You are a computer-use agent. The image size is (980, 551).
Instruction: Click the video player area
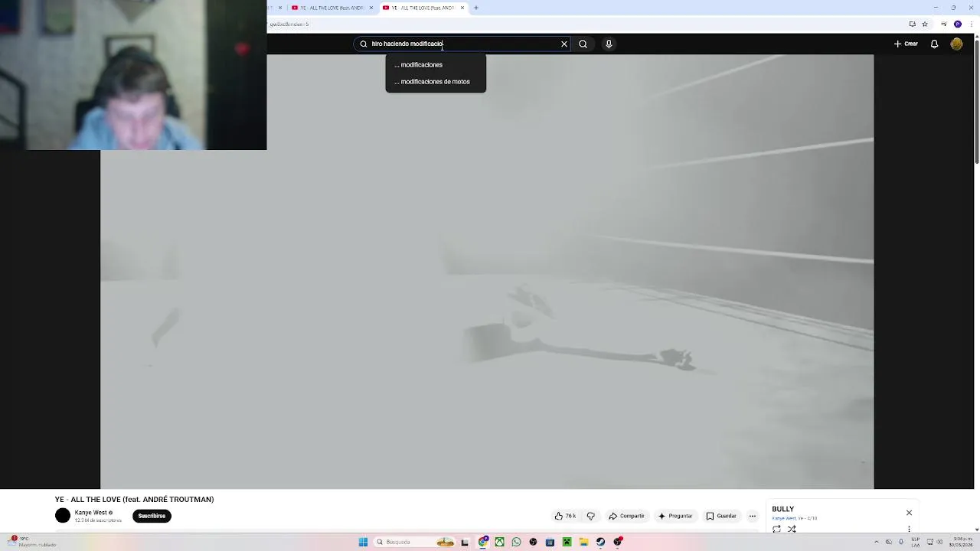(x=487, y=272)
